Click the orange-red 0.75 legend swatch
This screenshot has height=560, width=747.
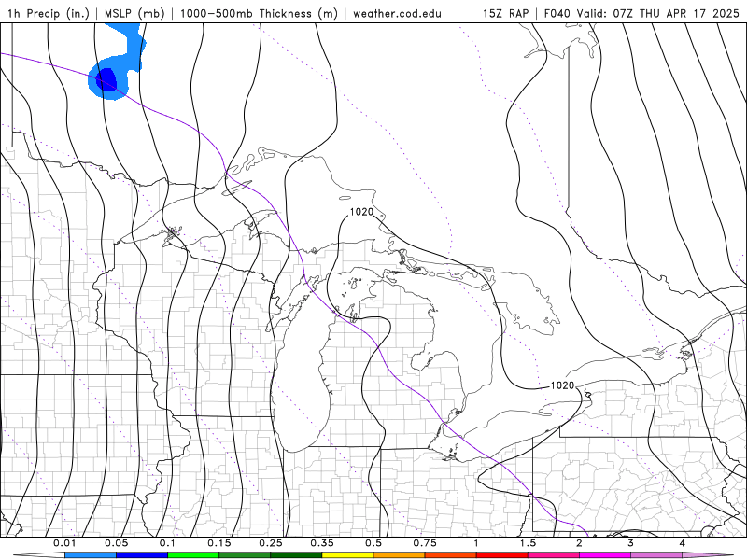[451, 555]
